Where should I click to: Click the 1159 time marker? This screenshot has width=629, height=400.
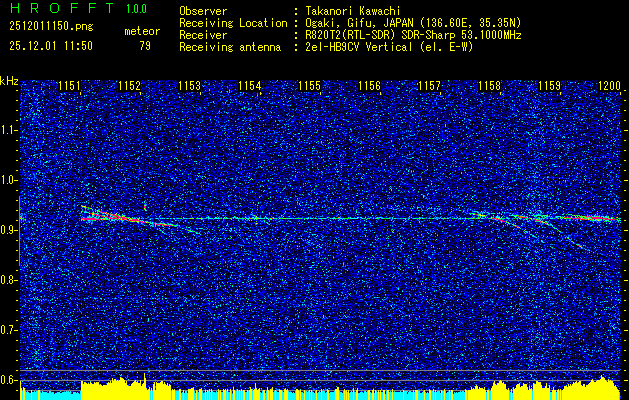tap(549, 86)
